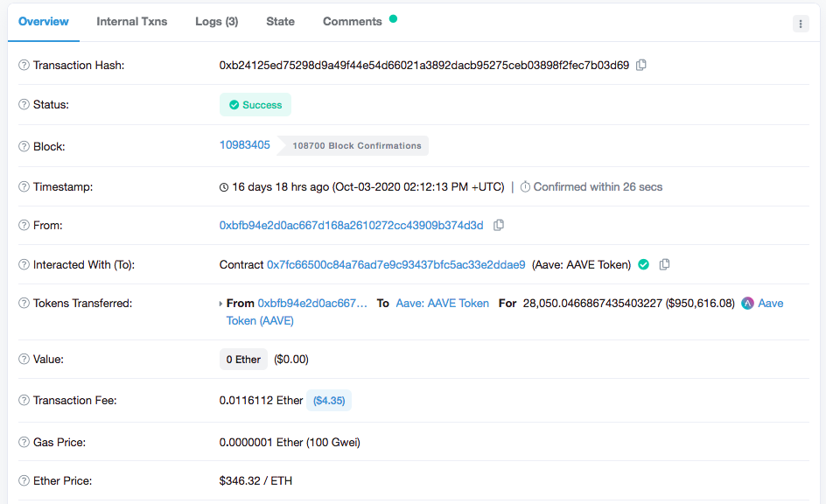Viewport: 826px width, 504px height.
Task: Click help icon beside Block
Action: (24, 146)
